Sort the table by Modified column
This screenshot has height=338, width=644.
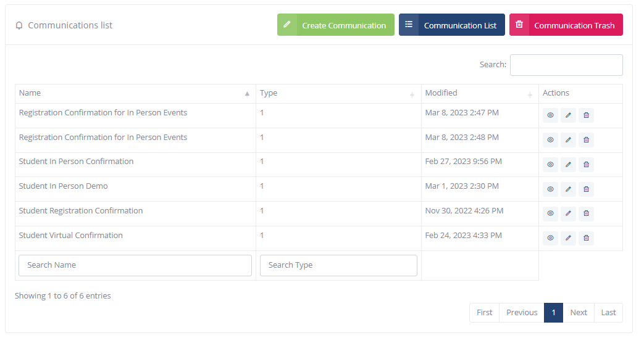(x=479, y=93)
